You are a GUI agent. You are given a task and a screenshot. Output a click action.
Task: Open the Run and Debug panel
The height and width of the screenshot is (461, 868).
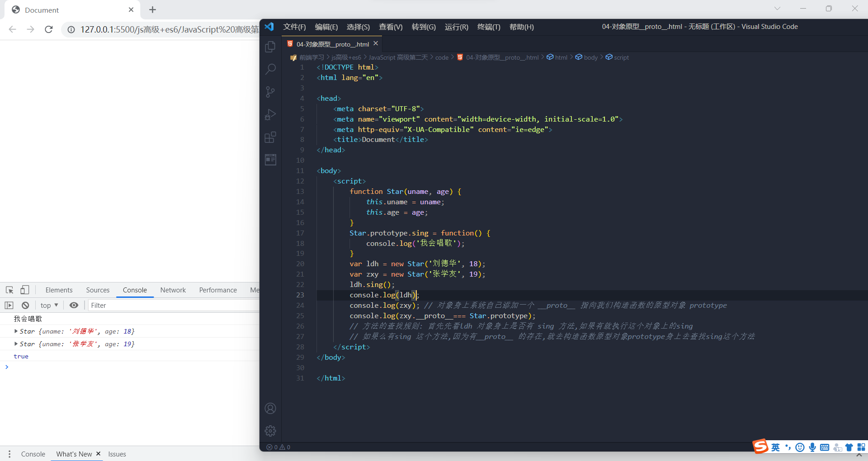tap(270, 114)
